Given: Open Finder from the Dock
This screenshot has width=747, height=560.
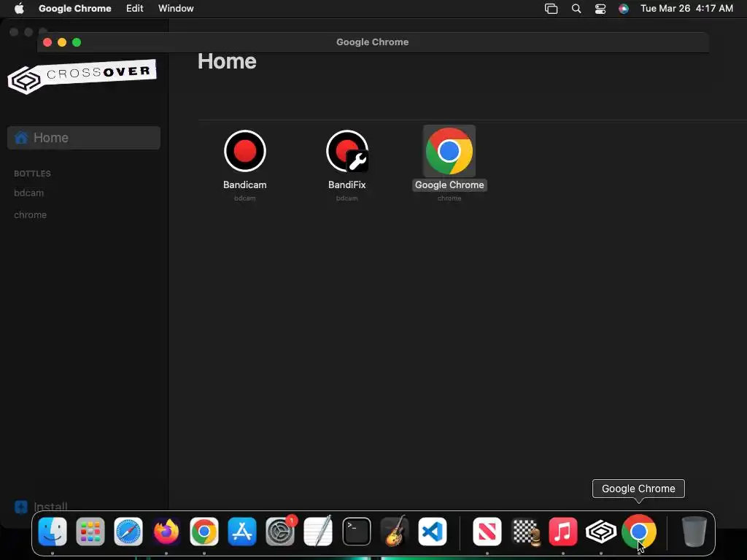Looking at the screenshot, I should (53, 531).
